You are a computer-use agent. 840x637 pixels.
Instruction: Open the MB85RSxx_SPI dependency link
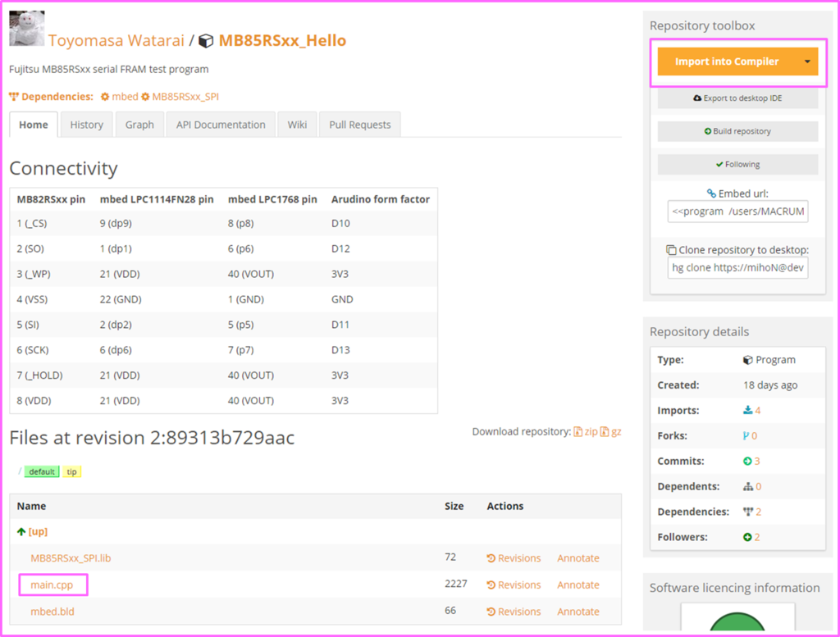pos(185,97)
